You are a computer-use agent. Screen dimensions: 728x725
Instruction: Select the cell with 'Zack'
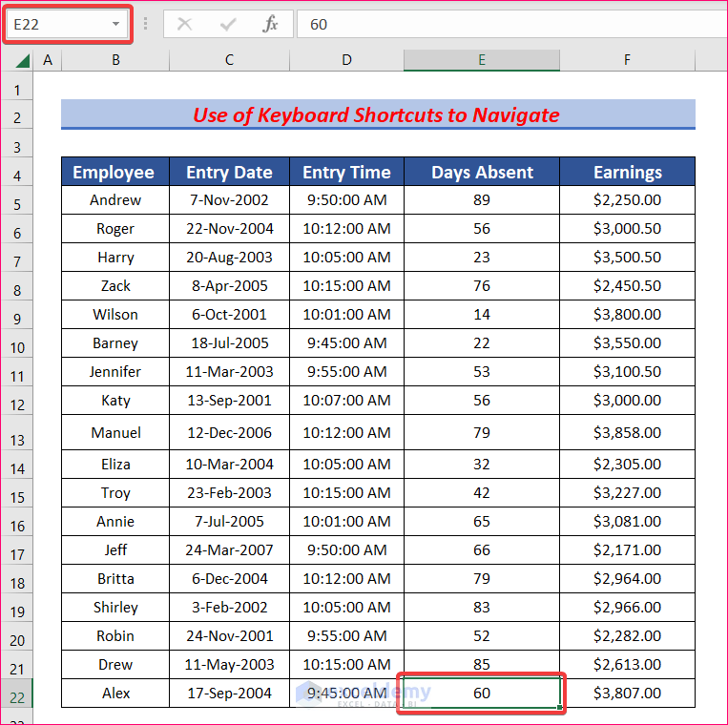[x=115, y=286]
